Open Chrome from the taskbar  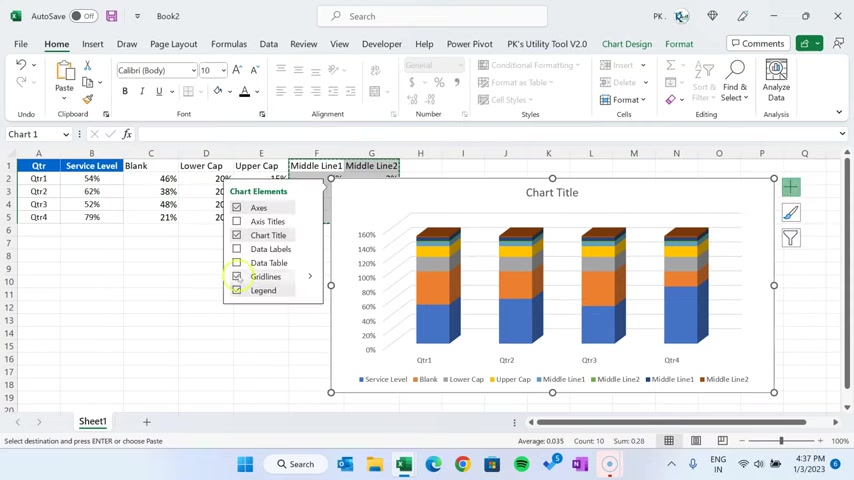pos(463,464)
